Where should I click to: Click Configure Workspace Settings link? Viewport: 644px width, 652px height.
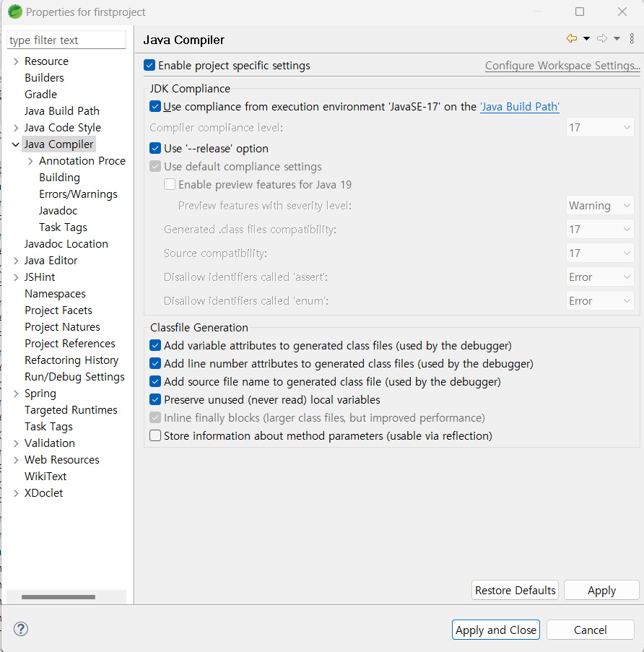point(562,66)
